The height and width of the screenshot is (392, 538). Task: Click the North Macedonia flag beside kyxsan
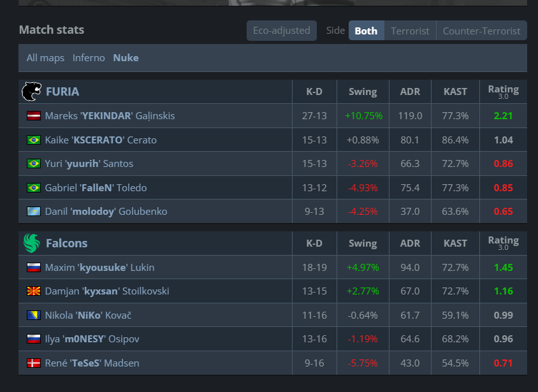coord(34,291)
